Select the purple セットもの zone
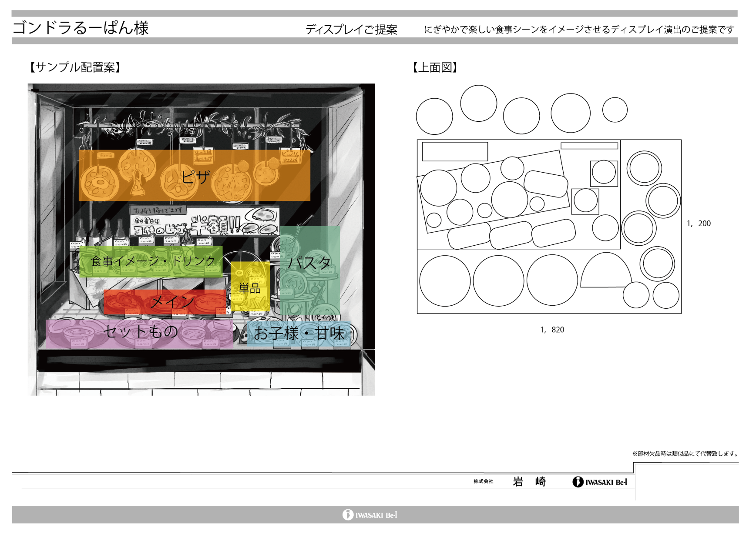 140,334
